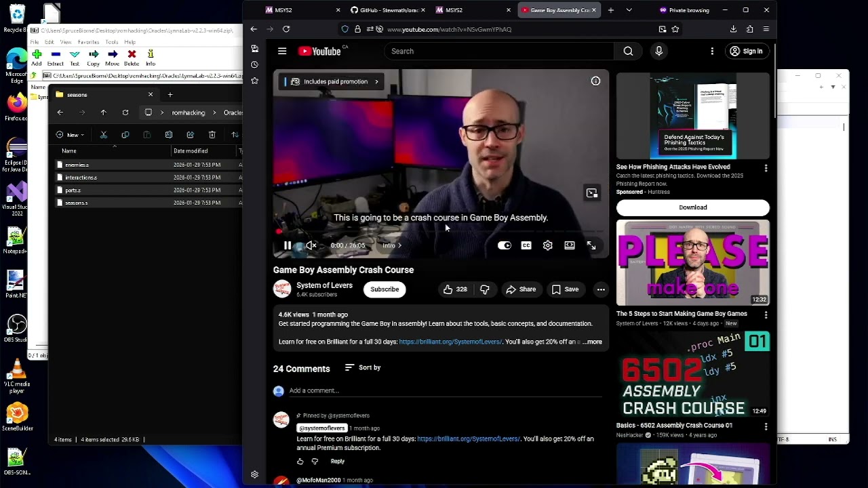This screenshot has height=488, width=868.
Task: Open 'The 5 Steps to Start Making Game Boy Games' thumbnail
Action: [692, 262]
